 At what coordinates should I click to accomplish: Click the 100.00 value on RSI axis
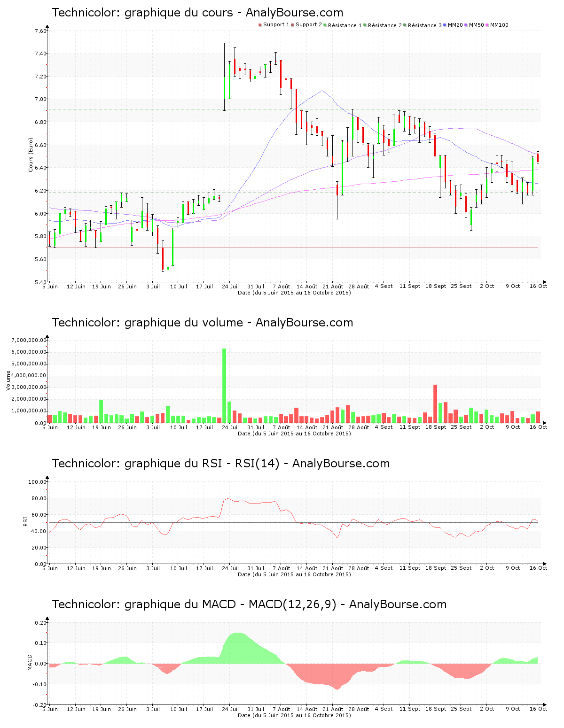(x=38, y=482)
